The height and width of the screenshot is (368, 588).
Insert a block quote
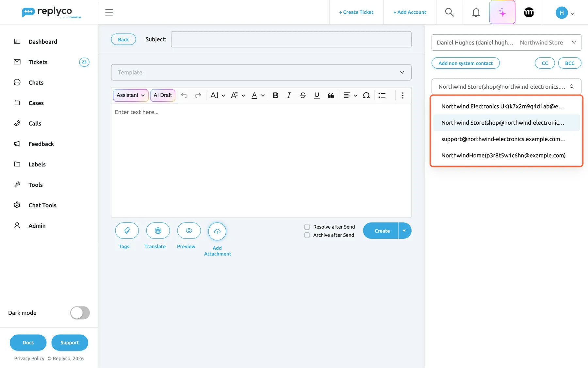coord(331,95)
